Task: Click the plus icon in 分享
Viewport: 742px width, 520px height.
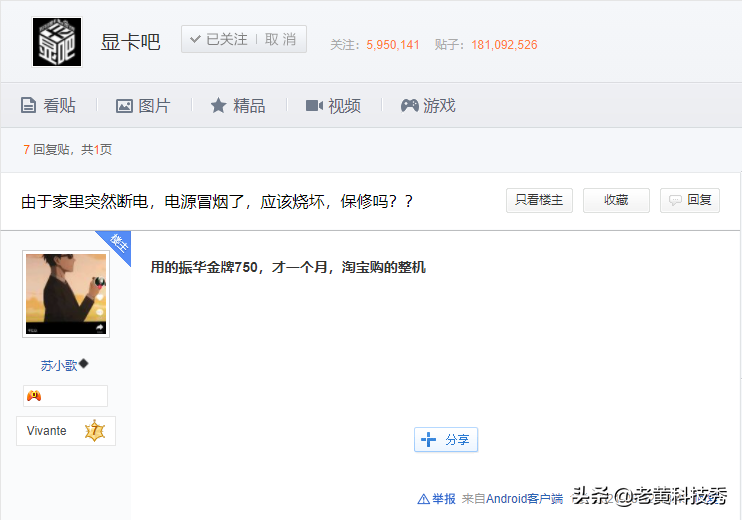Action: (x=428, y=440)
